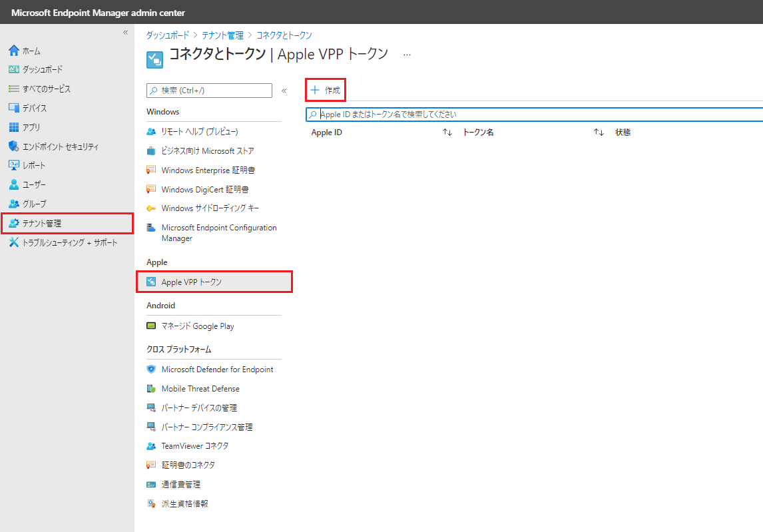Click the 派生資格情報 icon

click(x=151, y=503)
